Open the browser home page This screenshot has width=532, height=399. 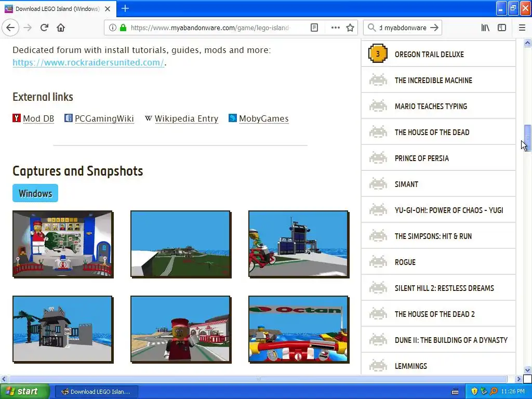[61, 28]
